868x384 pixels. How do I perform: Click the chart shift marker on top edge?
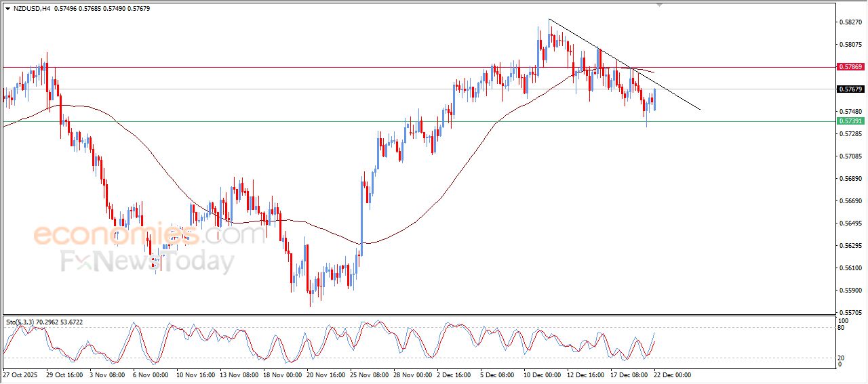659,5
